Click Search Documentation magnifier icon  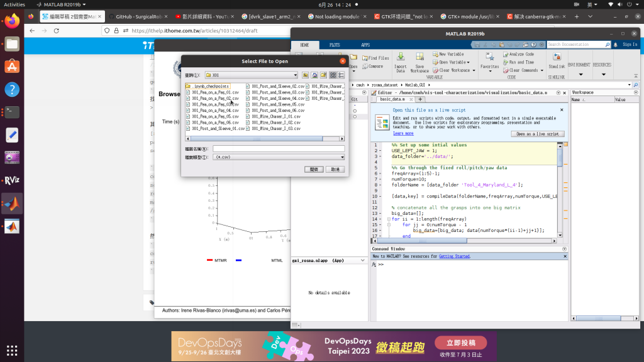coord(607,45)
